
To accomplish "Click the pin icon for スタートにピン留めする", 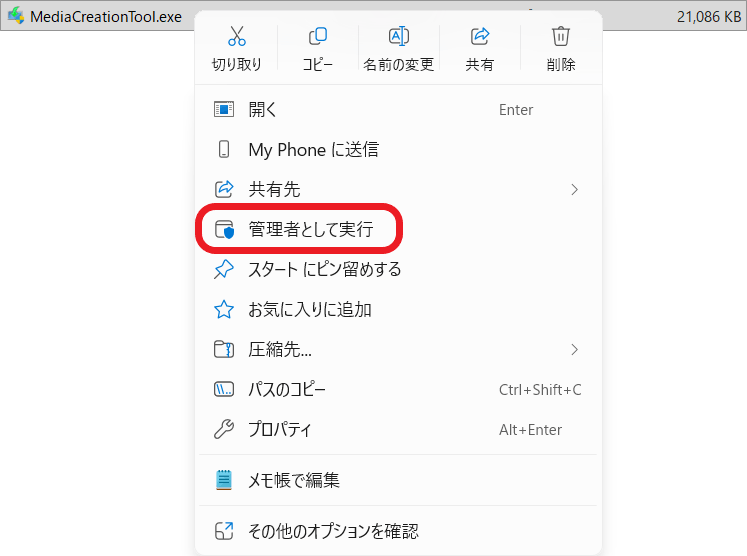I will pyautogui.click(x=225, y=270).
